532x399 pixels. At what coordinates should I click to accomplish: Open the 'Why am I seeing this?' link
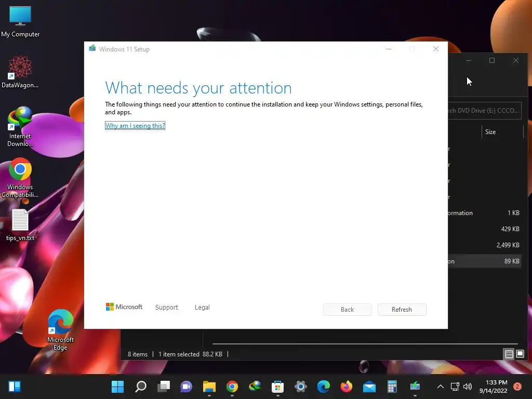135,126
